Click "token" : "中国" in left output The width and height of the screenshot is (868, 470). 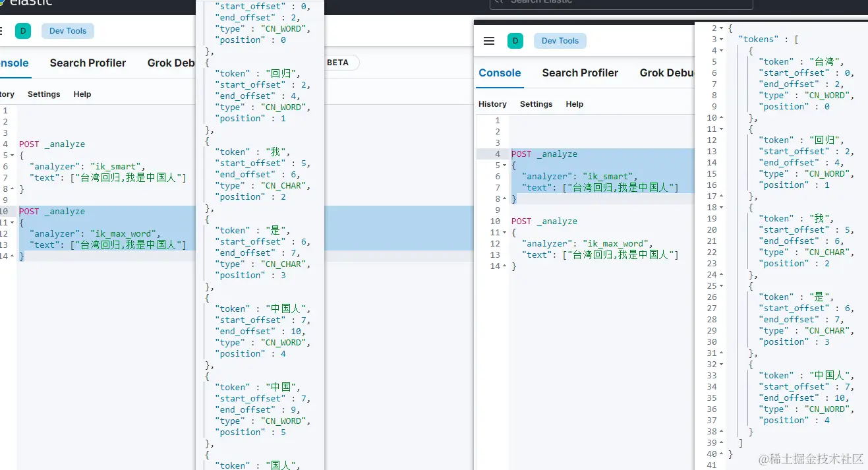[x=257, y=387]
